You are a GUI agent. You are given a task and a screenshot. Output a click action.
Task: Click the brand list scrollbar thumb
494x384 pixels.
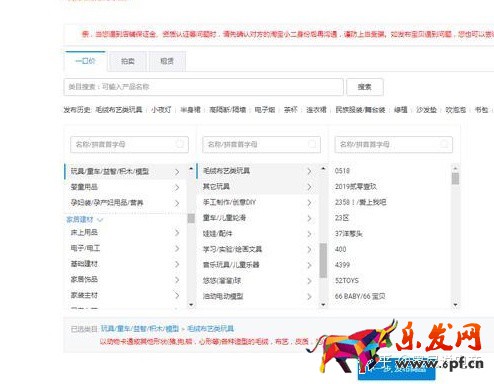coord(455,178)
